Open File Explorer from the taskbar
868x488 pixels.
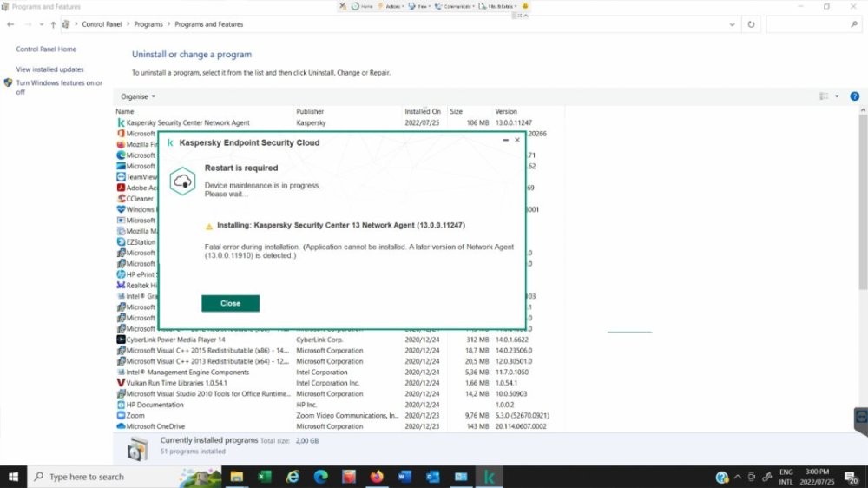coord(236,477)
